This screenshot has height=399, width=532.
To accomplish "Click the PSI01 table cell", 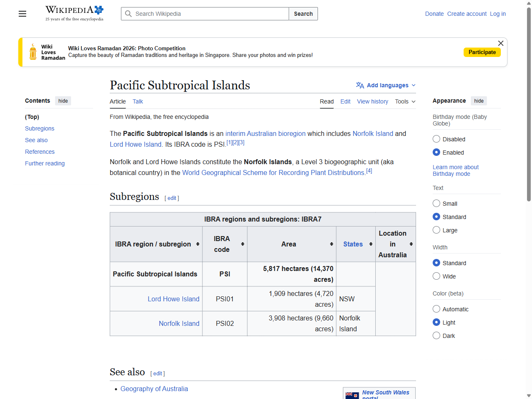I will pyautogui.click(x=225, y=299).
